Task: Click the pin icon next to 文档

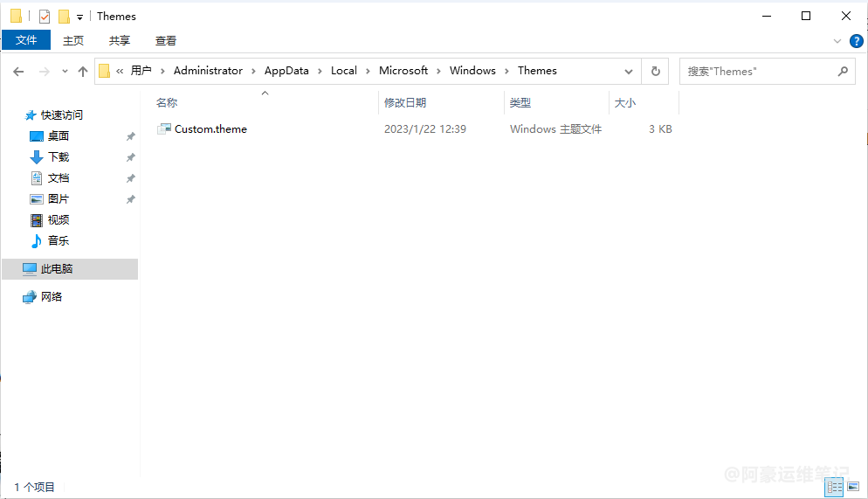Action: pos(131,178)
